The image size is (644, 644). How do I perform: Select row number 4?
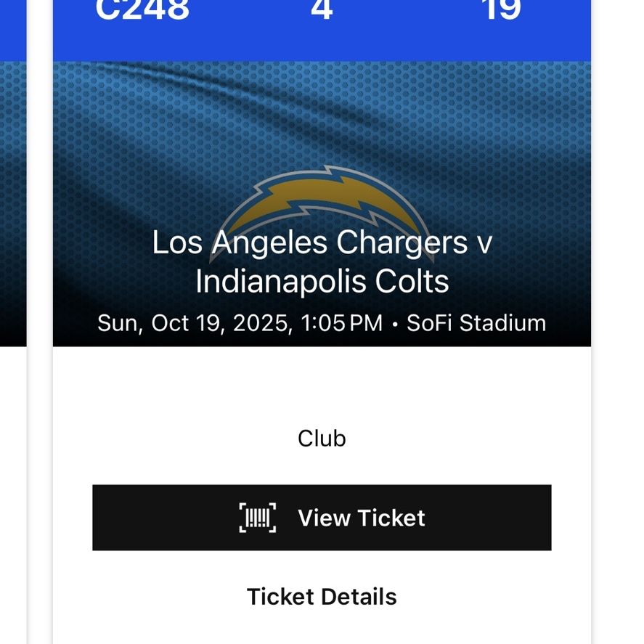click(322, 9)
